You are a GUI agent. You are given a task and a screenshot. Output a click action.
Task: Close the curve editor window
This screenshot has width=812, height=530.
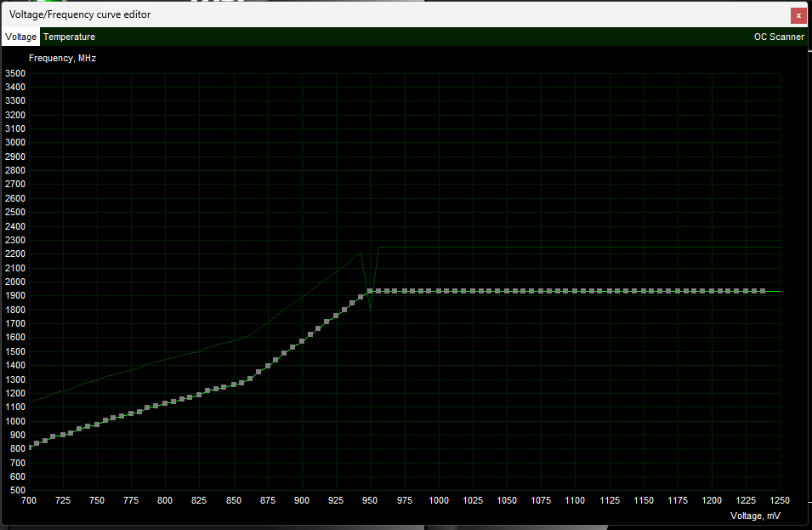[x=798, y=14]
